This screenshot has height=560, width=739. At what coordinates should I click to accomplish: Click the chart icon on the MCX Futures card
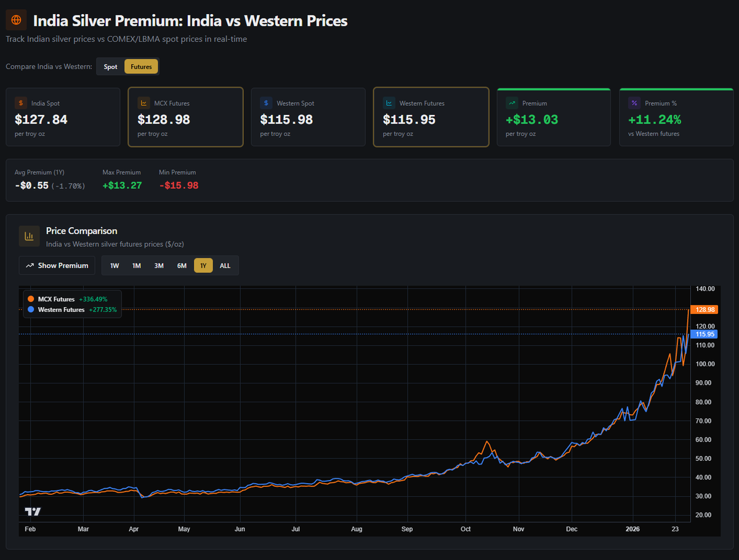(143, 103)
